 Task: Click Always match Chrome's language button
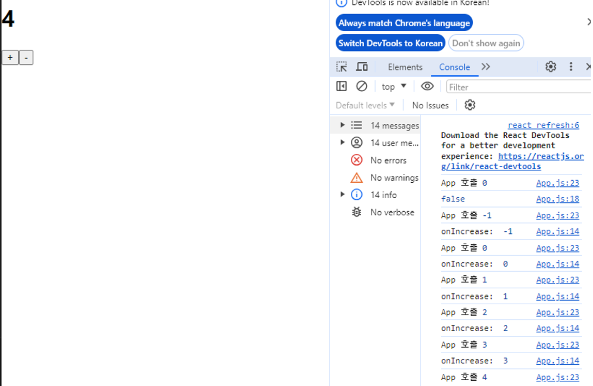(x=404, y=23)
